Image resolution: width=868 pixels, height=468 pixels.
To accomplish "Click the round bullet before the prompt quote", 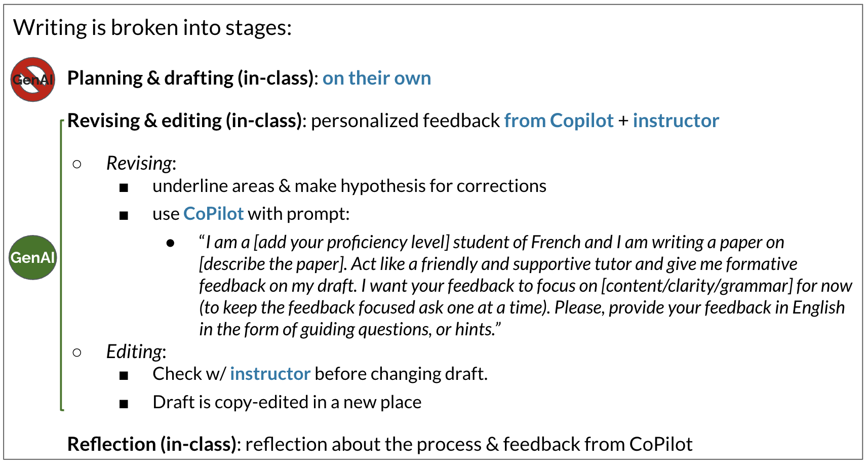I will coord(170,243).
